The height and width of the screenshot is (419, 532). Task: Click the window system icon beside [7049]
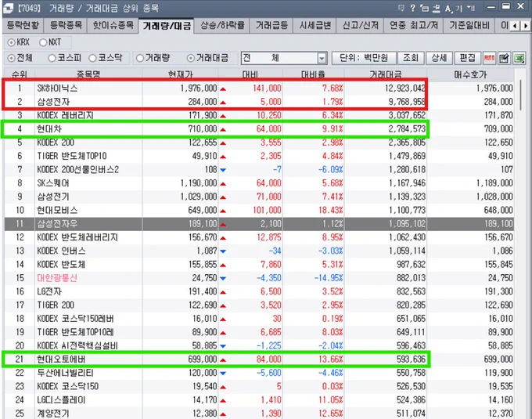(x=8, y=8)
